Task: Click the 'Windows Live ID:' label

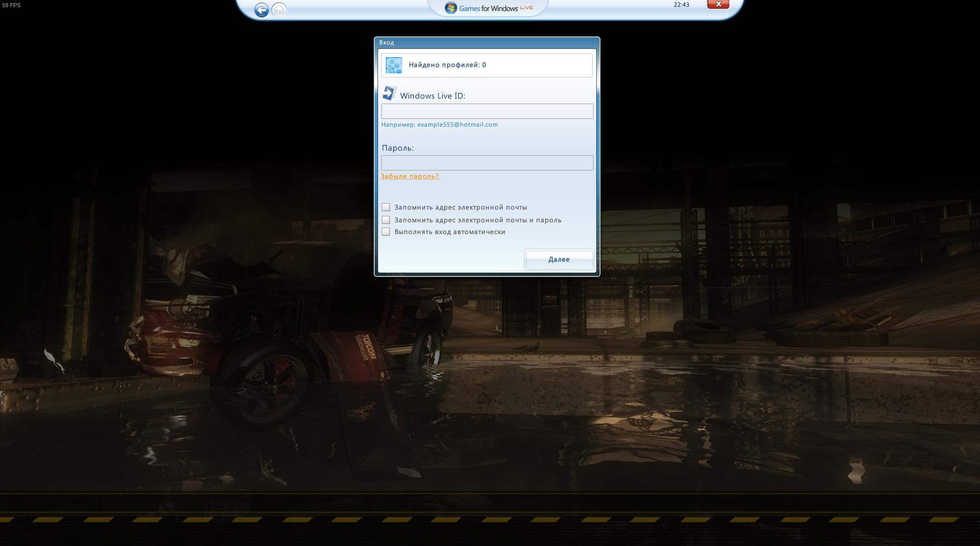Action: (432, 96)
